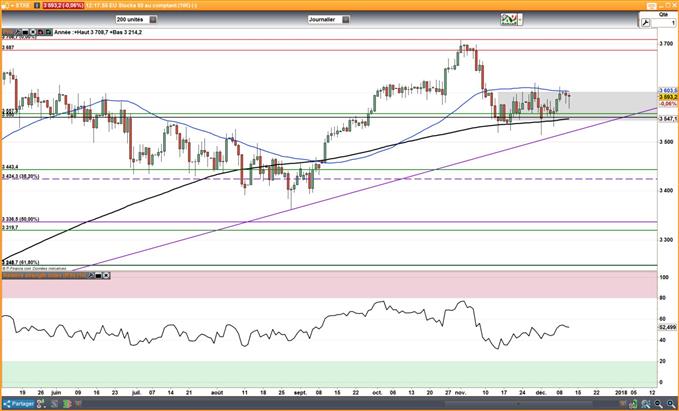Screen dimensions: 679x411
Task: Expand the chart style dropdown arrow
Action: tap(519, 19)
